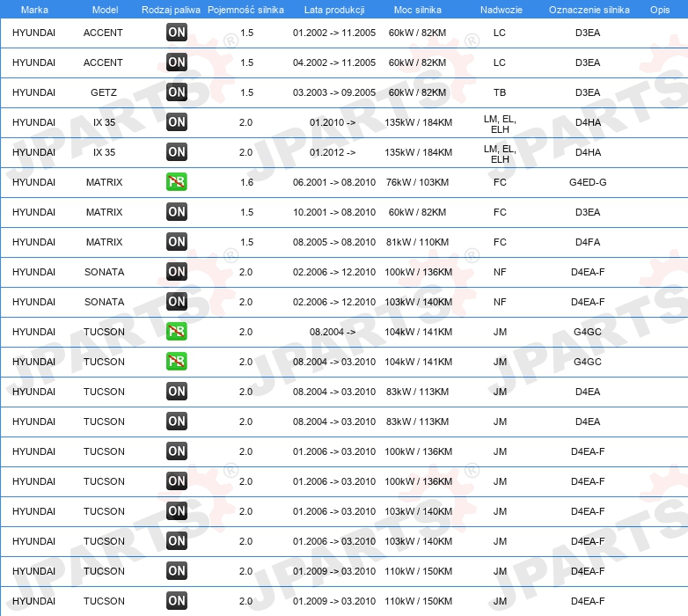
Task: Click the Lata produkcji column header
Action: click(334, 10)
